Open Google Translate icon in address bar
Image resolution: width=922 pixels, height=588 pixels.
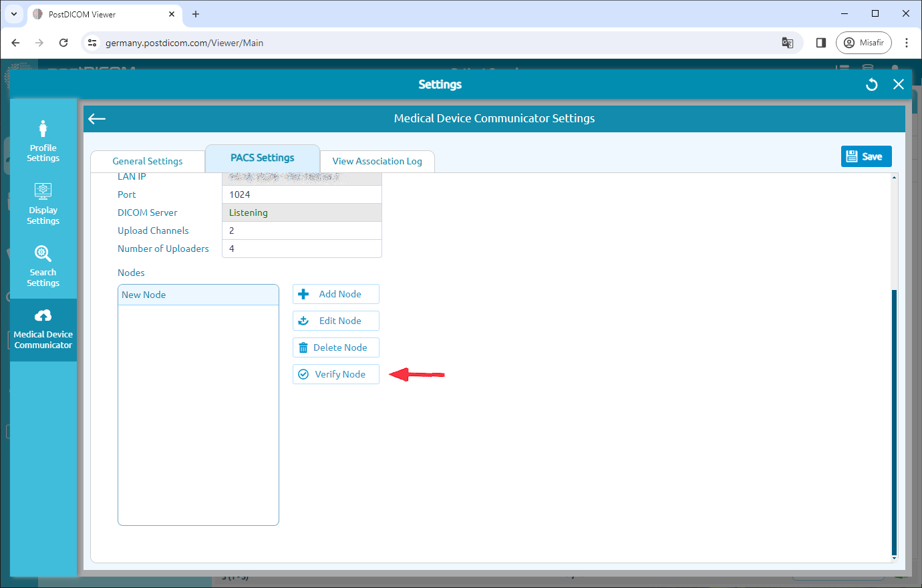[x=787, y=42]
